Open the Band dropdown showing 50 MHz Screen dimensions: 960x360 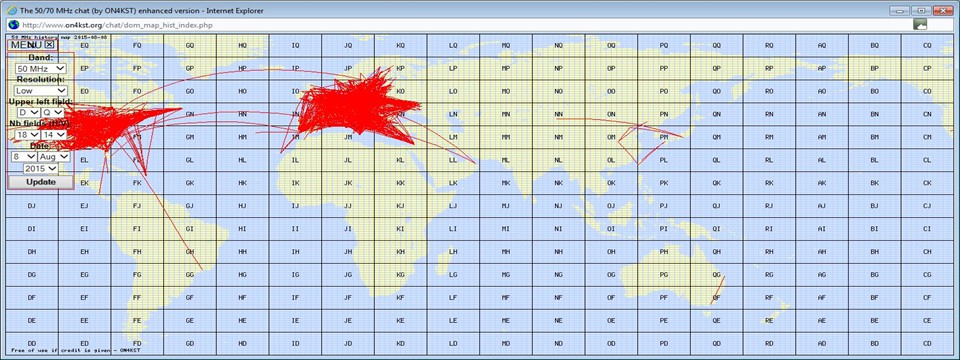tap(41, 69)
